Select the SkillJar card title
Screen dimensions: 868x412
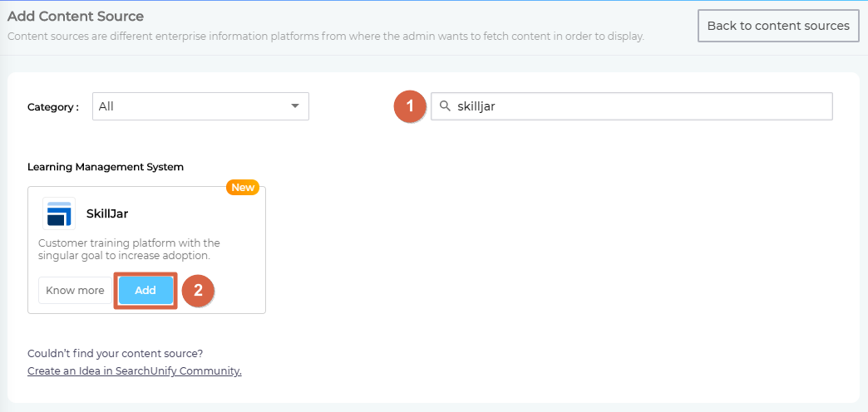107,213
